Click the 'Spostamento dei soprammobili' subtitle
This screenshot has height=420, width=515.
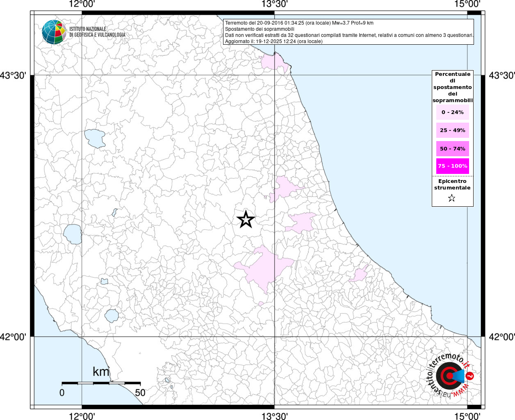coord(260,29)
